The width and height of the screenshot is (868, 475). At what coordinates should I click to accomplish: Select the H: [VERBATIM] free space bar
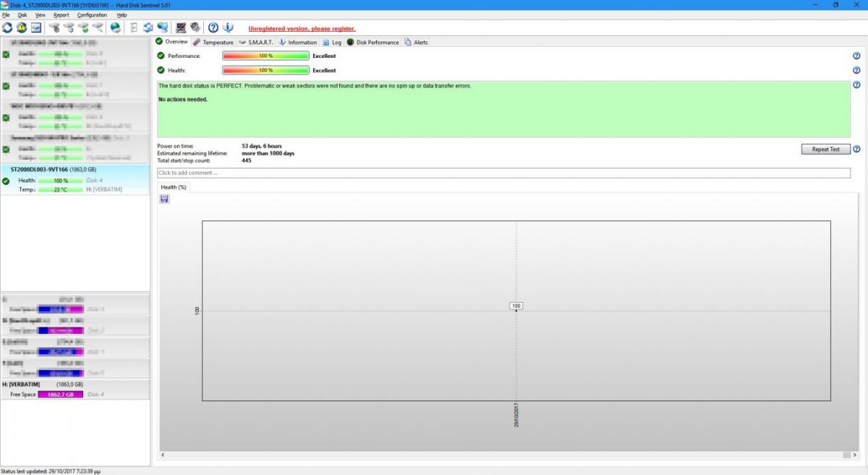pyautogui.click(x=61, y=395)
